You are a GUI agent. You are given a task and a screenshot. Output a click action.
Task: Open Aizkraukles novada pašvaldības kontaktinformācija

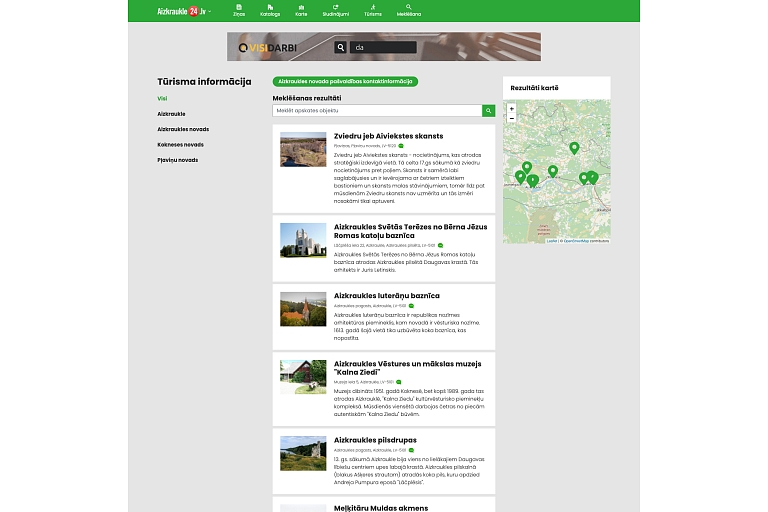click(345, 81)
